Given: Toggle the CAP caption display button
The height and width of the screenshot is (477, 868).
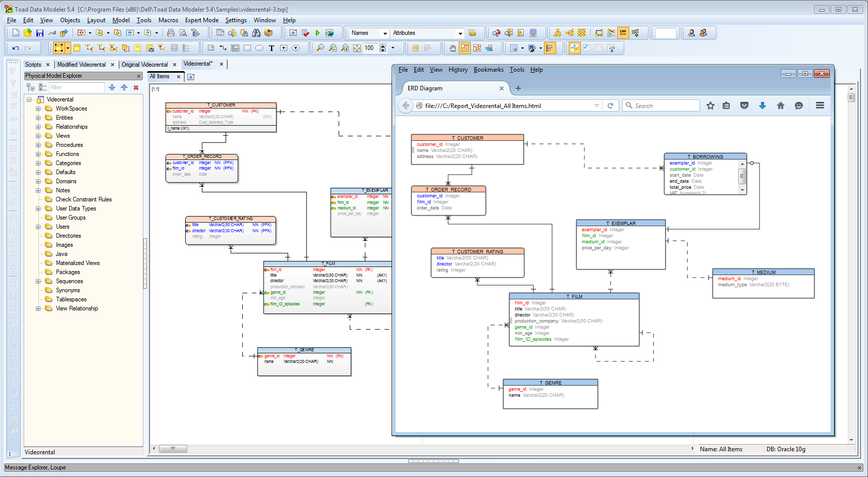Looking at the screenshot, I should [623, 32].
